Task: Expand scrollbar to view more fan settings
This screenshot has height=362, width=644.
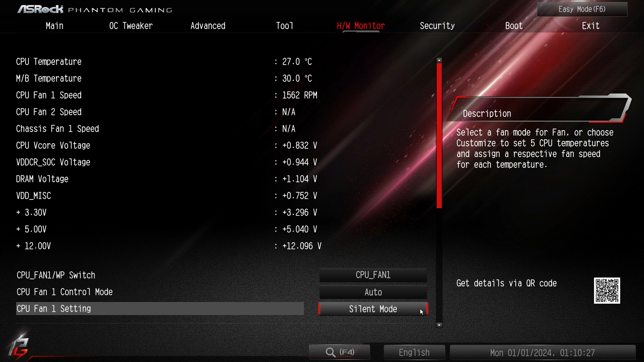Action: click(439, 325)
